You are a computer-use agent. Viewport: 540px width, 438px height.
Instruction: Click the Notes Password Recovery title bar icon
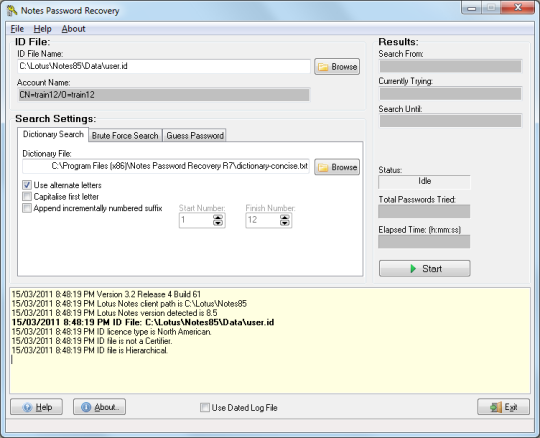12,10
